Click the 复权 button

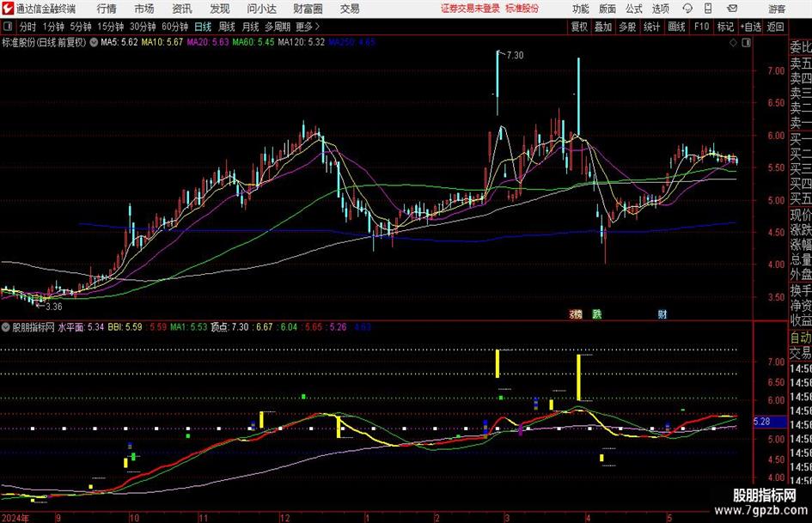(x=579, y=27)
